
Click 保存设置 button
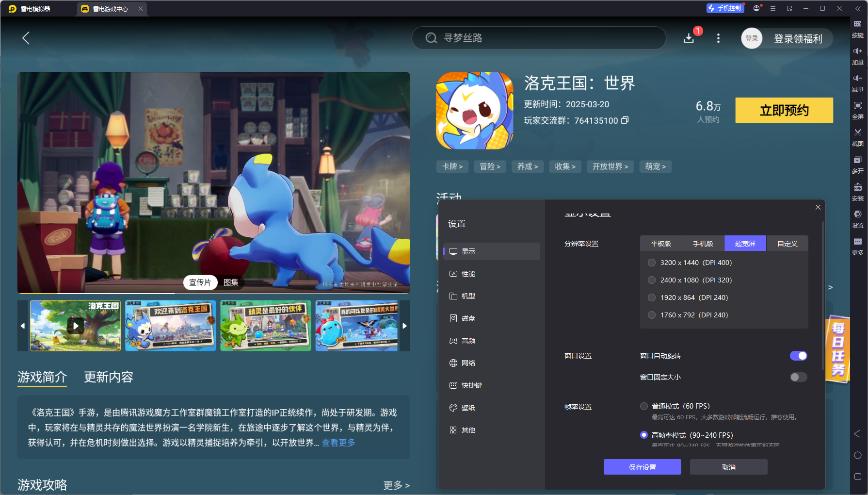pos(643,467)
